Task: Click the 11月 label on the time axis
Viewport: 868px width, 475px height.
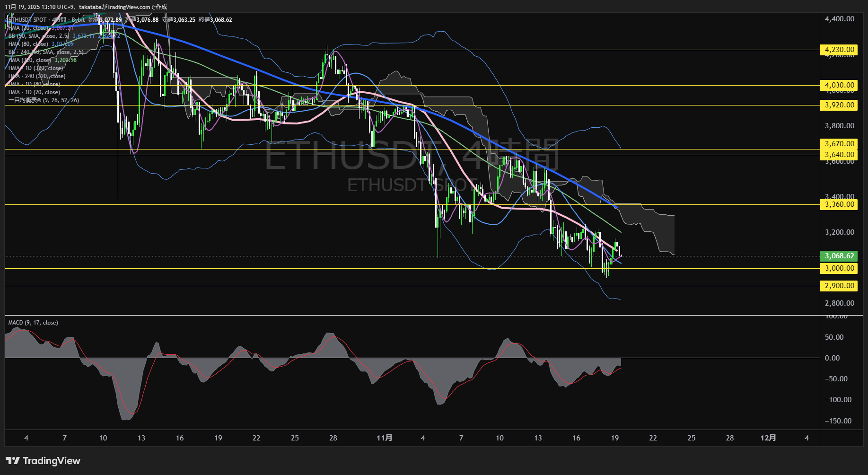Action: click(x=385, y=438)
